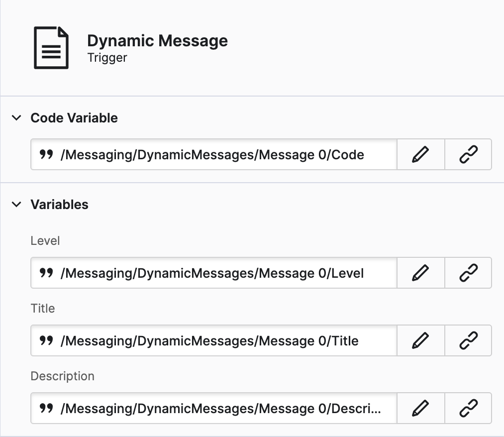Click the link icon beside Description field

(468, 408)
